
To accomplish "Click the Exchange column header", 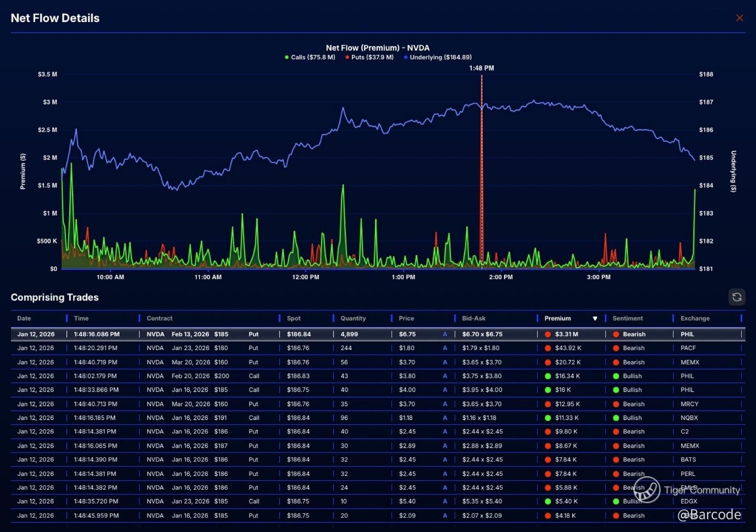I will tap(695, 318).
